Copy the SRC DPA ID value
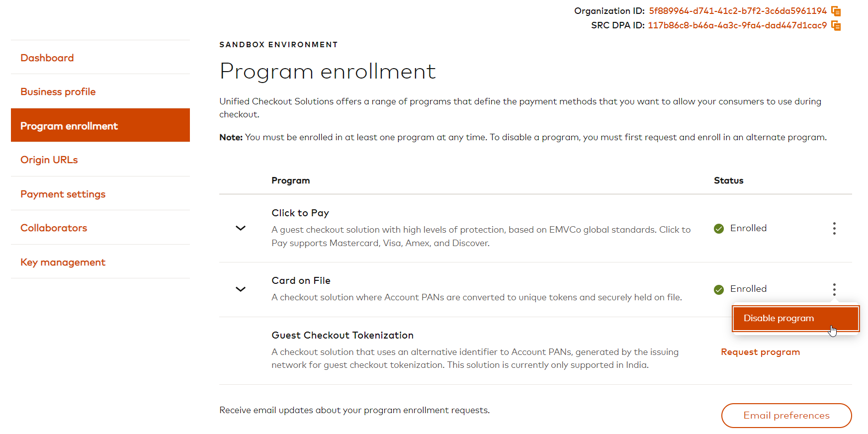Screen dimensions: 868x434 tap(836, 25)
